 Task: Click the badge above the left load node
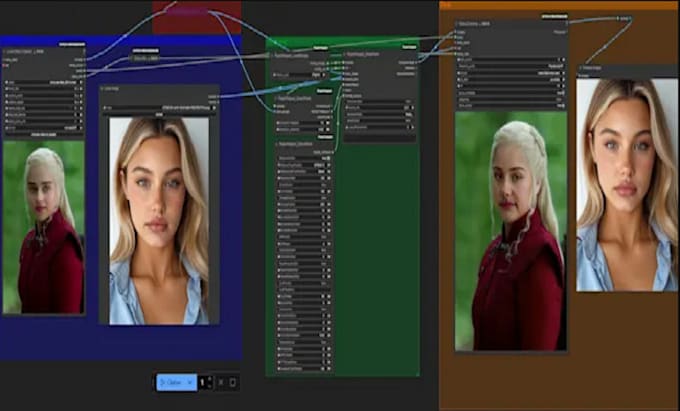tap(73, 43)
